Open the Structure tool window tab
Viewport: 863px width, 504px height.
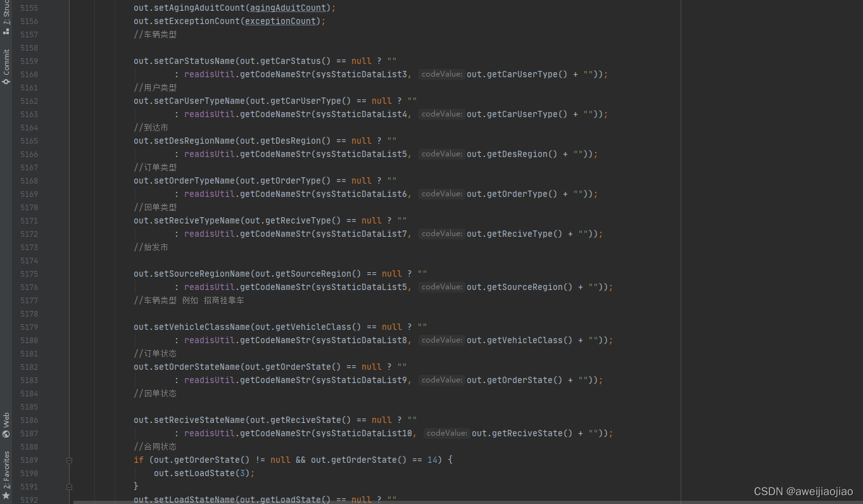click(6, 18)
